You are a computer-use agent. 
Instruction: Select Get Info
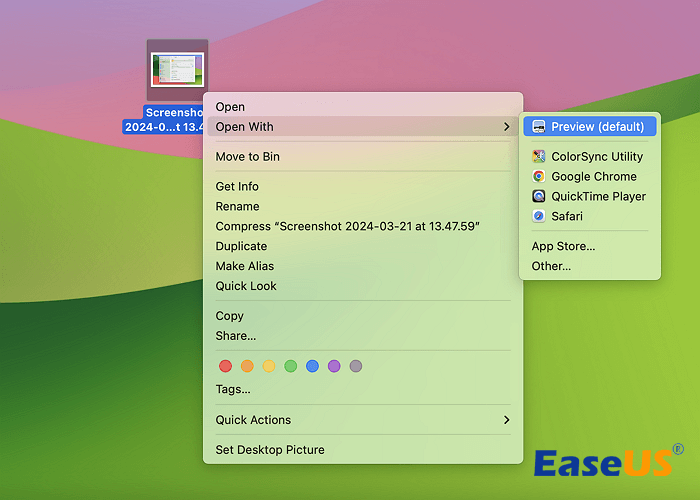coord(363,186)
